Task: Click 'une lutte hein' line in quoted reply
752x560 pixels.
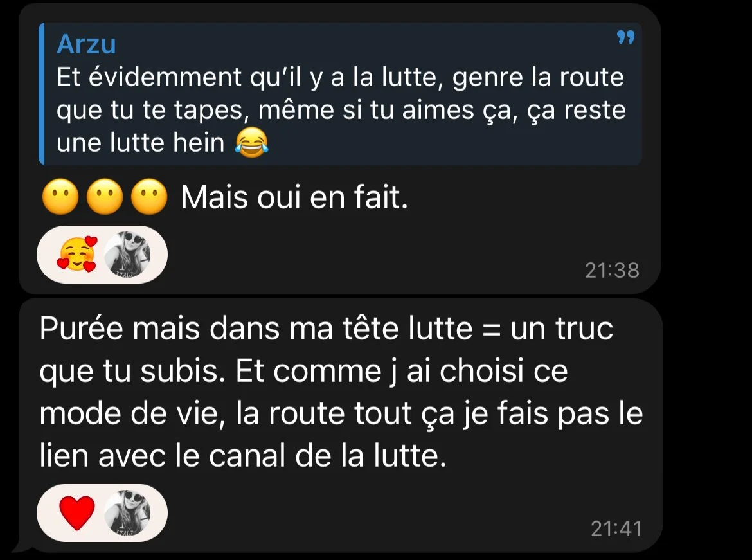Action: pos(141,143)
